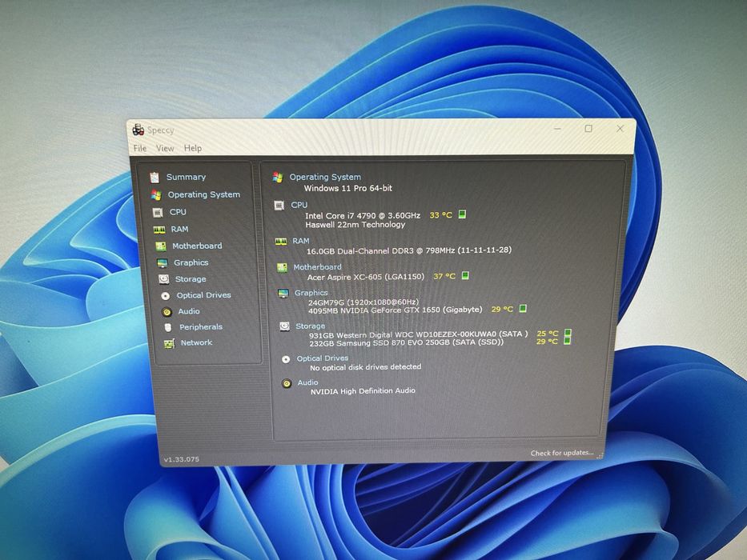The width and height of the screenshot is (747, 560).
Task: Click Optical Drives disc icon in summary panel
Action: coord(286,359)
